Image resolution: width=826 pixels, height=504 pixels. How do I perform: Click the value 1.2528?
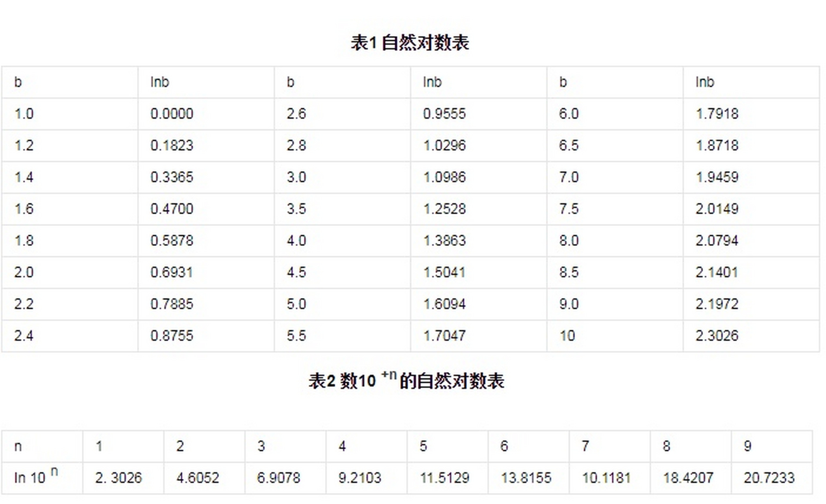pos(444,209)
